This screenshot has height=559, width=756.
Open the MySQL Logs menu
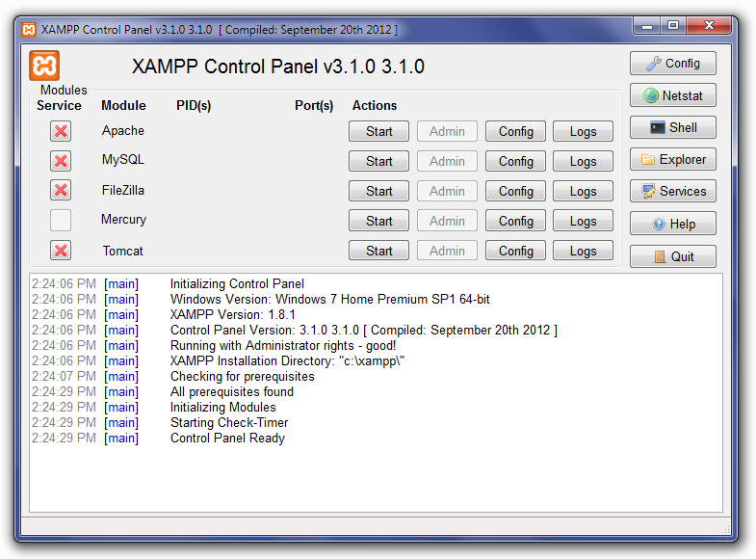pos(584,161)
